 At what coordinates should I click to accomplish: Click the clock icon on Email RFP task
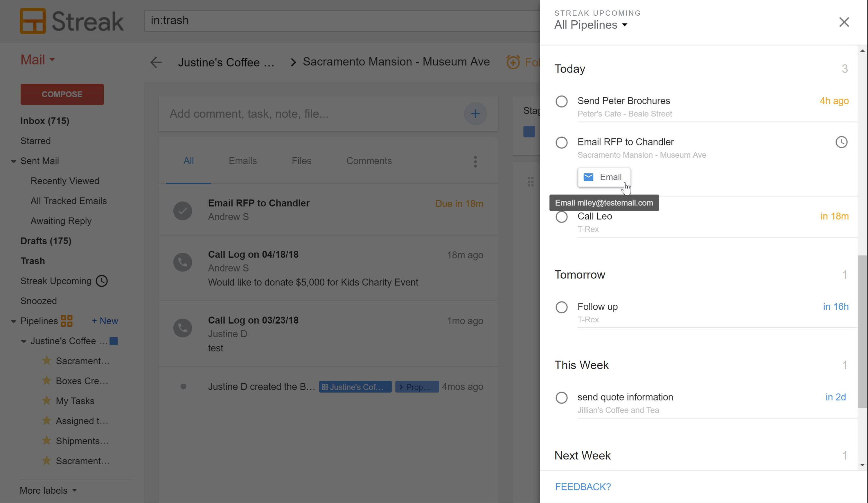pyautogui.click(x=841, y=142)
